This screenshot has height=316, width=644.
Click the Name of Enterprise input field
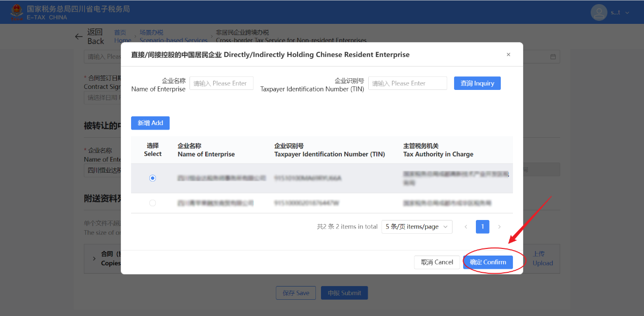[221, 83]
